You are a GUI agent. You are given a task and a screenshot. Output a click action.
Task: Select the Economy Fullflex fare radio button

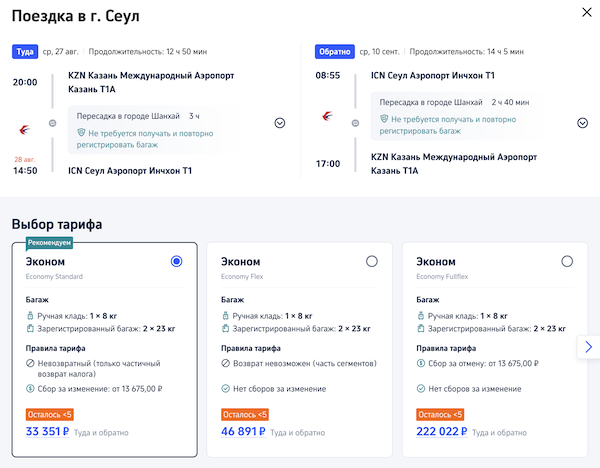point(567,261)
